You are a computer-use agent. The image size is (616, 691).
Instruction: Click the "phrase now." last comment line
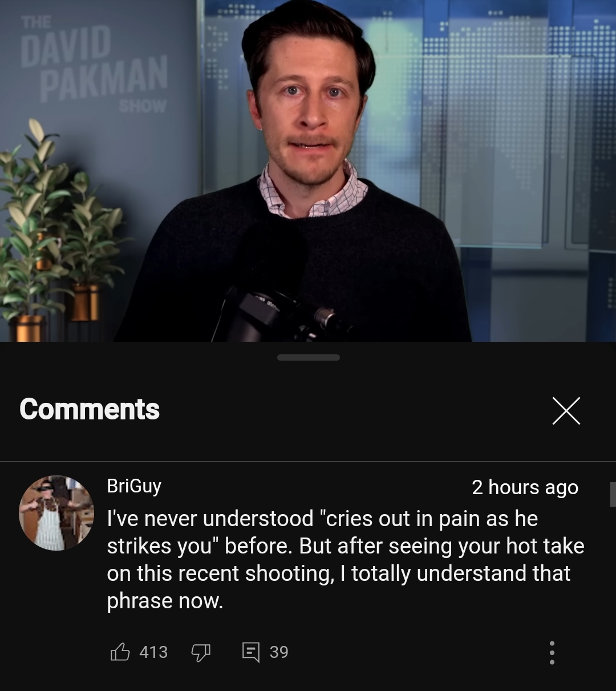coord(165,601)
